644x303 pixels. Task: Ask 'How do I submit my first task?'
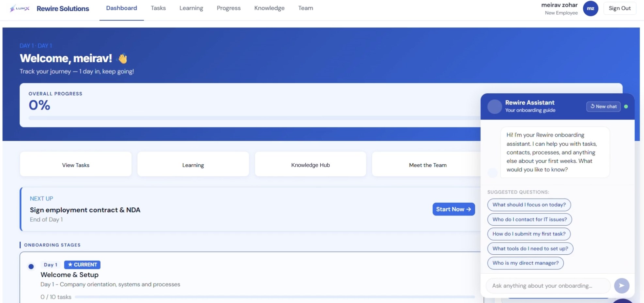tap(529, 234)
